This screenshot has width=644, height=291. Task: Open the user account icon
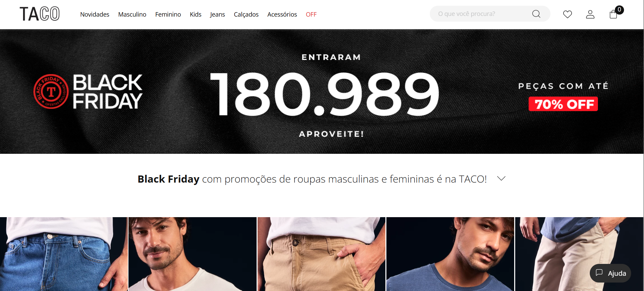(x=590, y=14)
